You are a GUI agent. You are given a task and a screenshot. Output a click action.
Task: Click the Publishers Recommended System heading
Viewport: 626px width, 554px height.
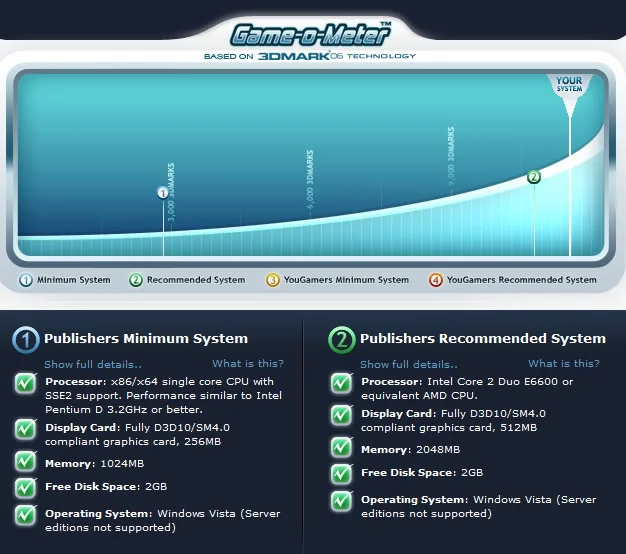pyautogui.click(x=483, y=339)
